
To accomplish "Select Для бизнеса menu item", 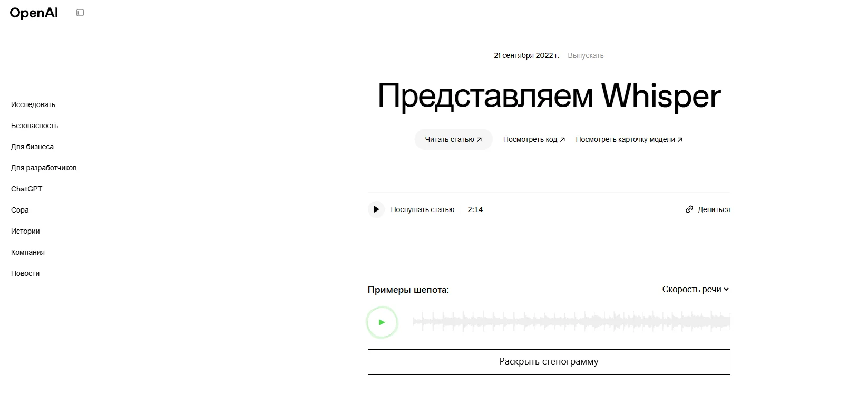I will click(x=33, y=147).
